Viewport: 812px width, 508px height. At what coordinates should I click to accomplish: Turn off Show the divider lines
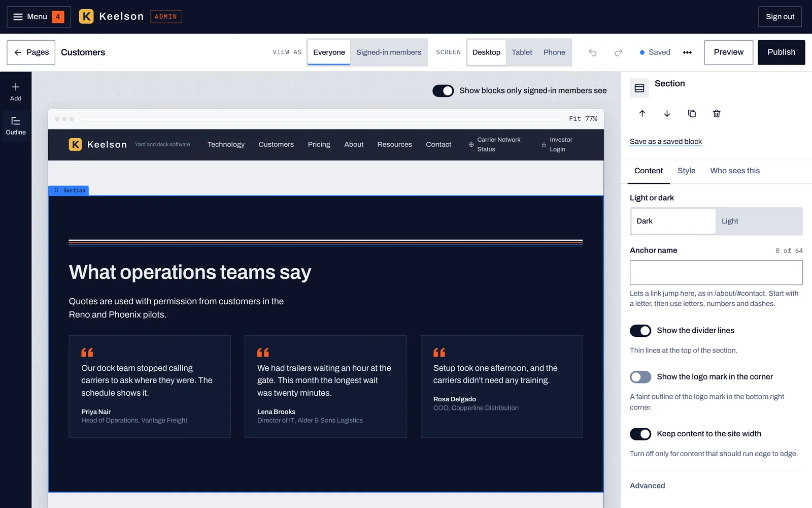640,331
